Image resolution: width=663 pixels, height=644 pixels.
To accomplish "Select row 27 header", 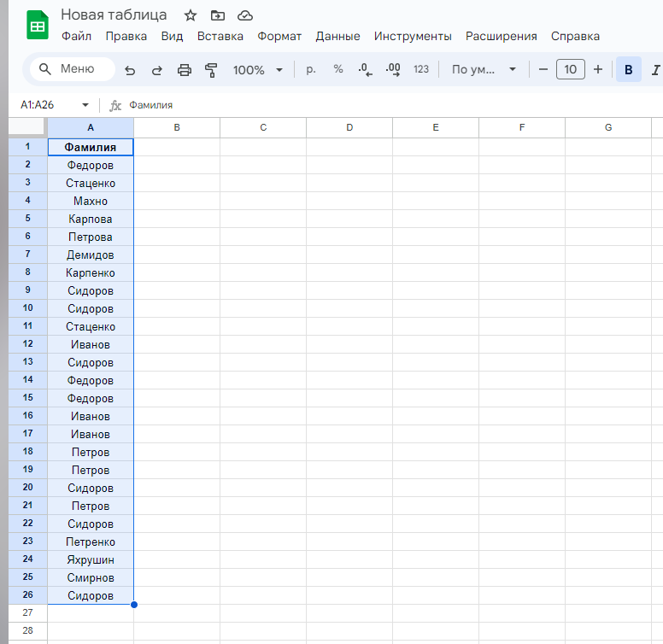I will pyautogui.click(x=28, y=612).
